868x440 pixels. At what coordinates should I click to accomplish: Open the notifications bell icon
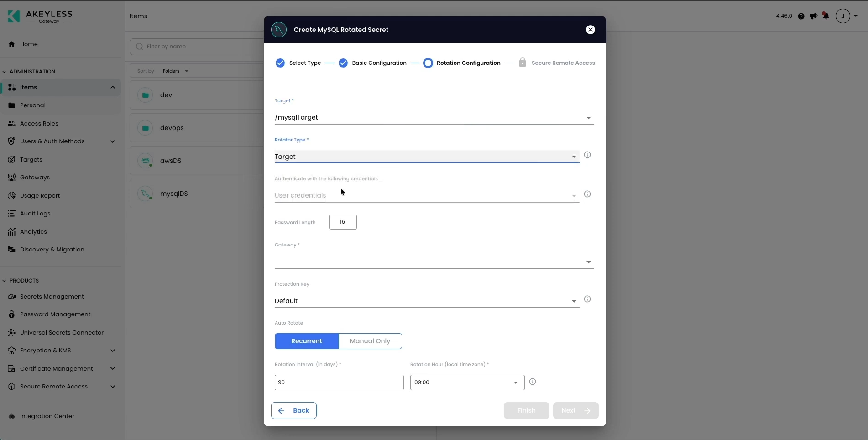pyautogui.click(x=826, y=16)
